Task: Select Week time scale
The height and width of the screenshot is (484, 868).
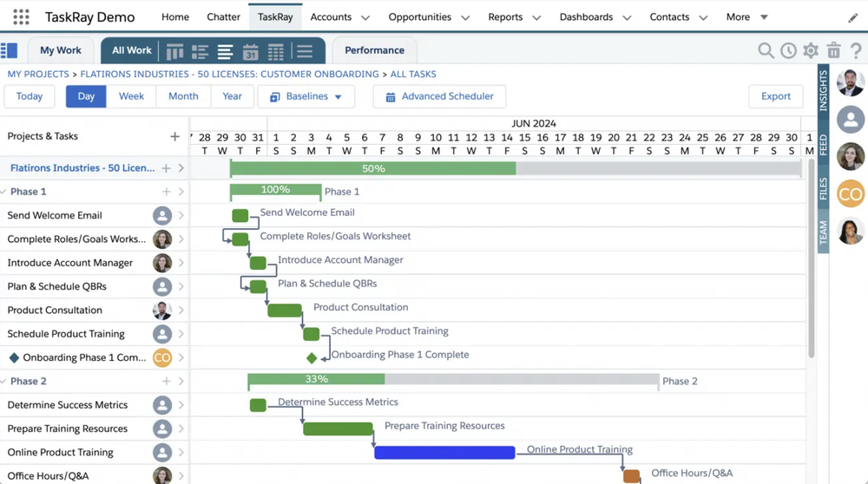Action: (131, 96)
